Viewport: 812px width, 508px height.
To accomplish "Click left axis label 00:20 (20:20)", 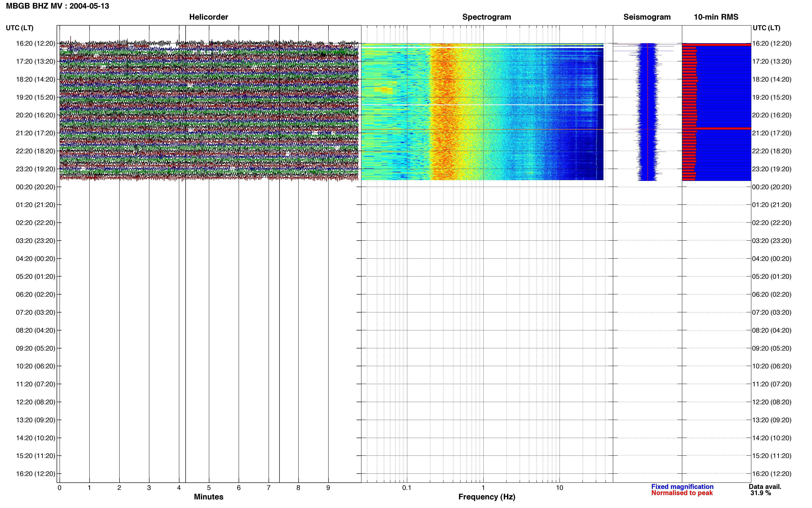I will (x=36, y=187).
